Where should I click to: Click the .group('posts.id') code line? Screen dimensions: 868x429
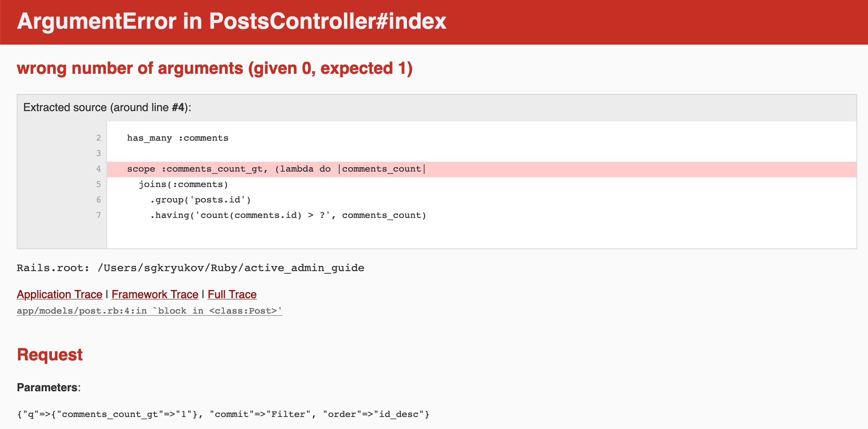pyautogui.click(x=200, y=200)
